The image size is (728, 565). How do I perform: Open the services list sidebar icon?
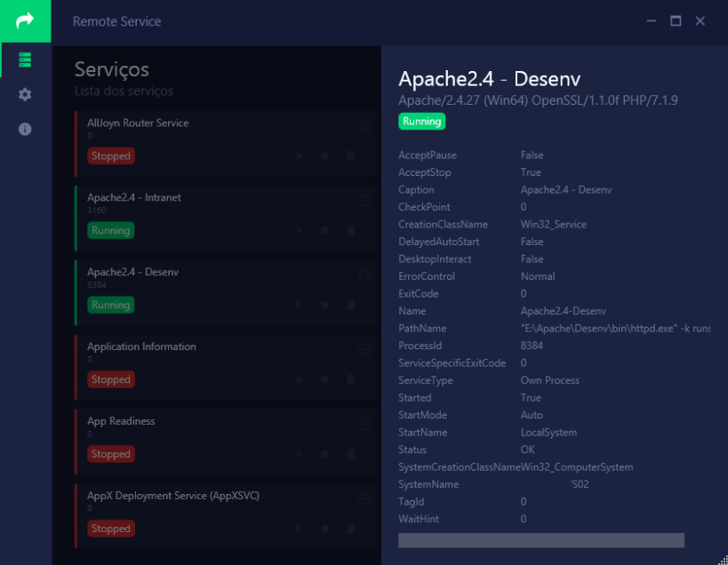(x=25, y=60)
